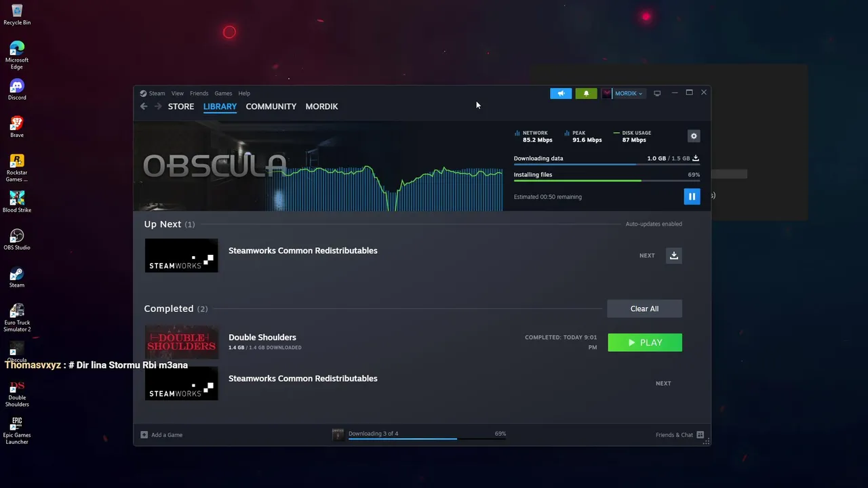The image size is (868, 488).
Task: Open Double Shoulders desktop icon
Action: coord(17,393)
